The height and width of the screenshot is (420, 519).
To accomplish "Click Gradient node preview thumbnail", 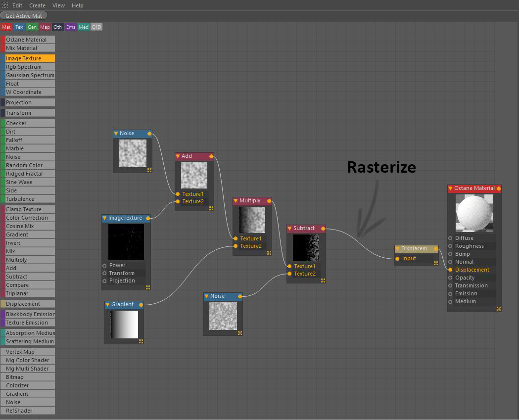I will tap(124, 325).
